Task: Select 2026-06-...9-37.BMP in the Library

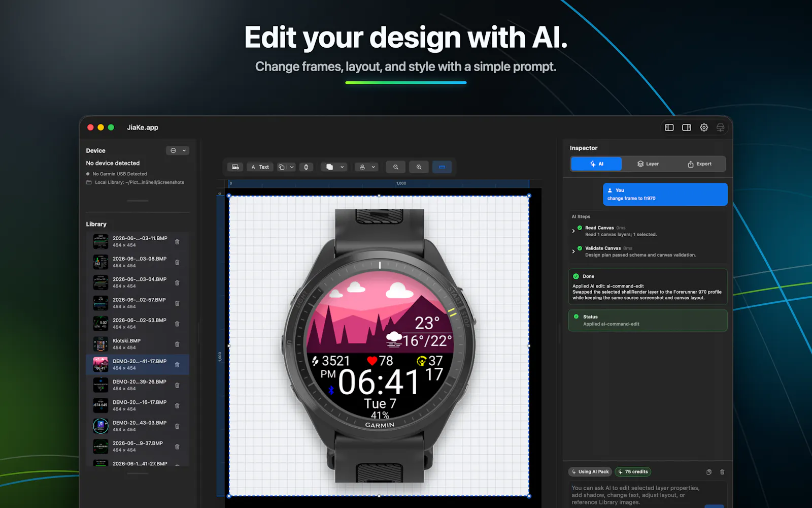Action: click(x=138, y=447)
